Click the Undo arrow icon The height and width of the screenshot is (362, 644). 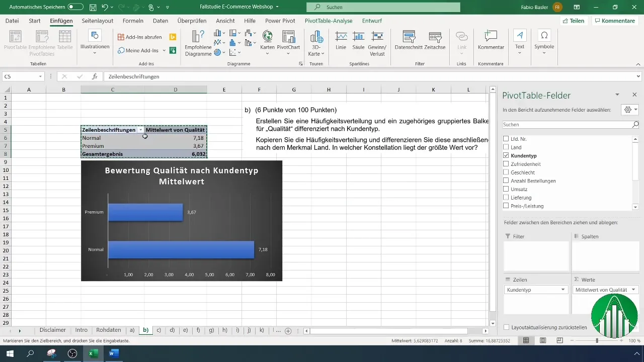105,8
